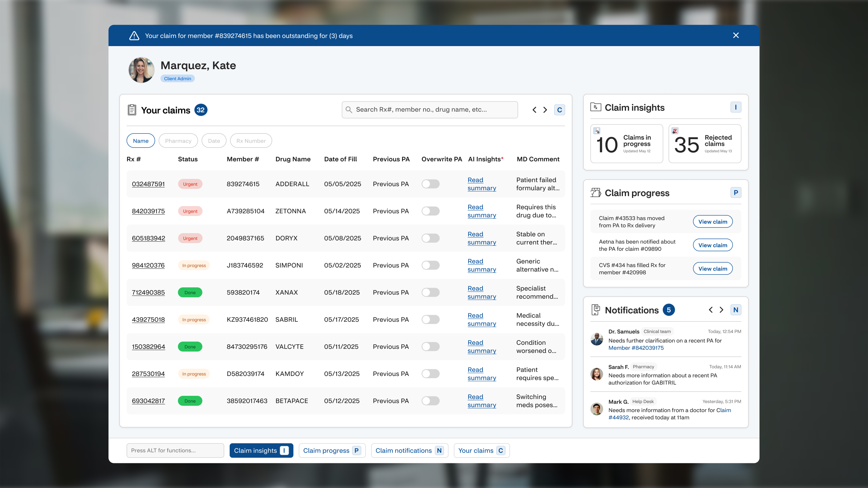
Task: Go to previous page of claims
Action: pos(534,110)
